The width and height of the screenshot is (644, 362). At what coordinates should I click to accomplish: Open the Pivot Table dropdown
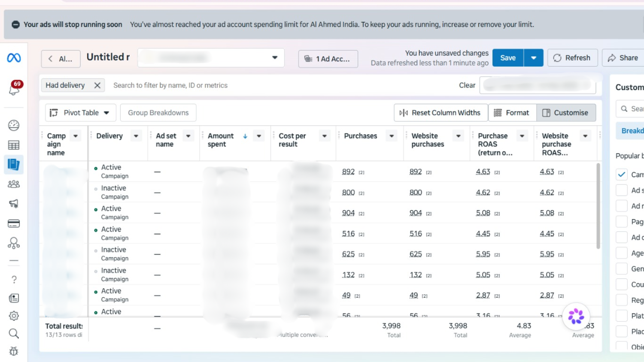click(80, 113)
